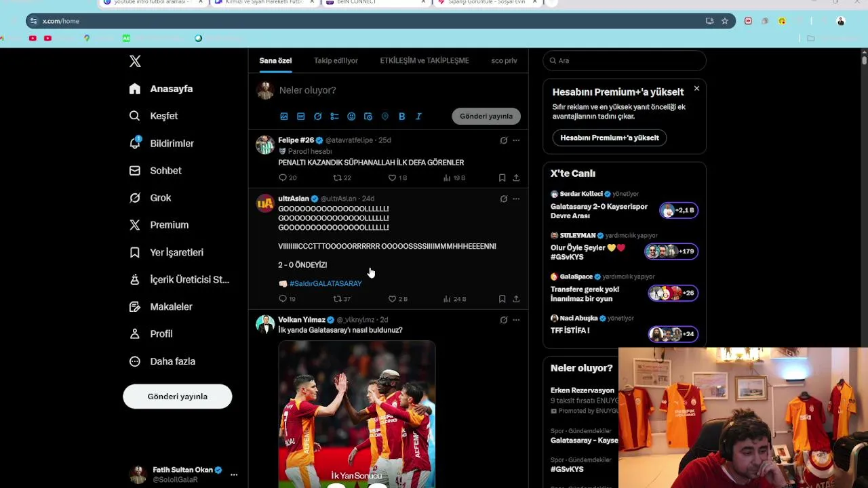Viewport: 868px width, 488px height.
Task: Ask Grok about Felipe #26 post
Action: point(503,140)
